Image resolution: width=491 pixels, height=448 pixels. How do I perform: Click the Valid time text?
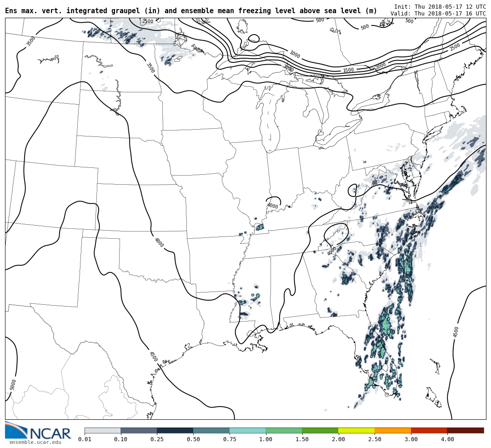(x=438, y=14)
